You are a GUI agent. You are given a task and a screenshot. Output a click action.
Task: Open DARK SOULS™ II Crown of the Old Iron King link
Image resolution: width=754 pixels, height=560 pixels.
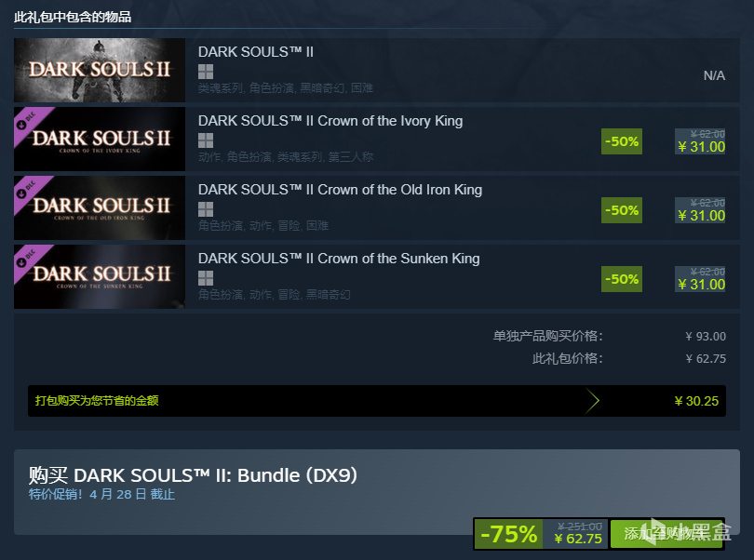[340, 190]
